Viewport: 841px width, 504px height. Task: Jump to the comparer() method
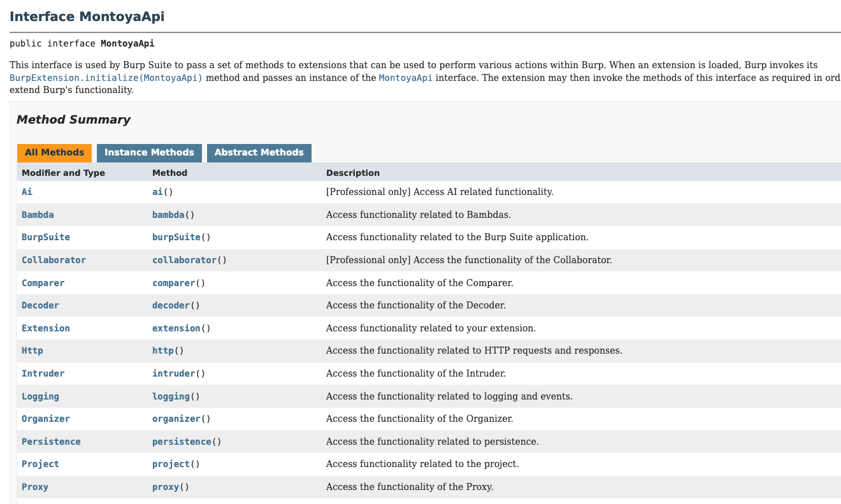pyautogui.click(x=173, y=283)
